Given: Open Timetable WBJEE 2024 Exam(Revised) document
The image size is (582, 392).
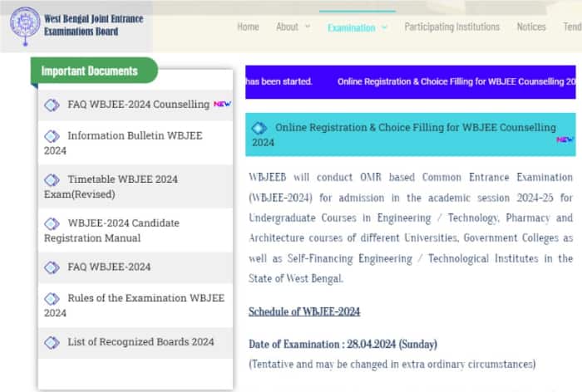Looking at the screenshot, I should tap(122, 179).
